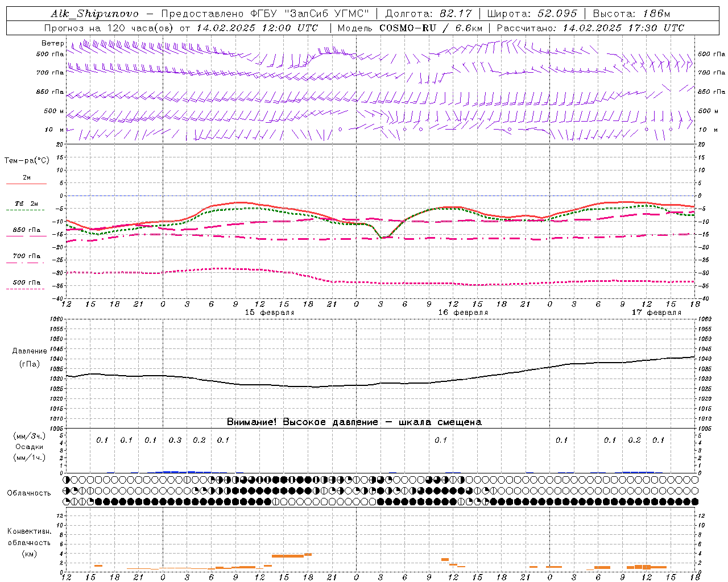This screenshot has width=728, height=582.
Task: Select the longitude value Долгота: 82.17
Action: point(429,14)
